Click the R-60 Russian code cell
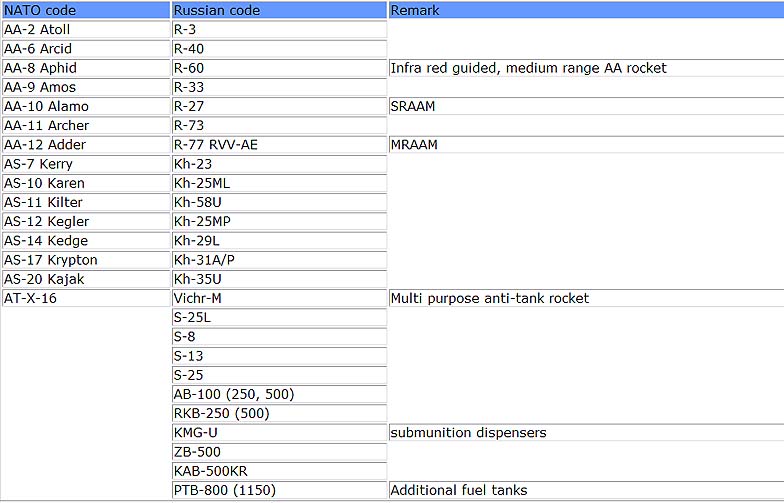 (190, 68)
